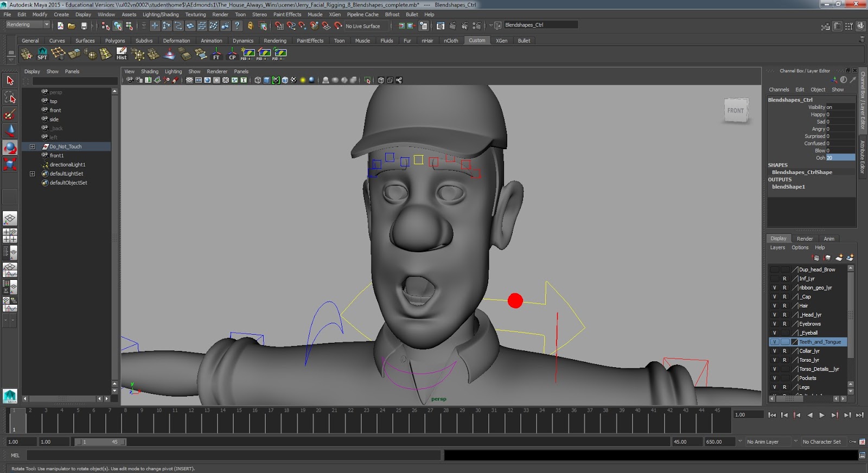Choose the Rotate tool in toolbox
This screenshot has width=868, height=473.
pyautogui.click(x=10, y=148)
